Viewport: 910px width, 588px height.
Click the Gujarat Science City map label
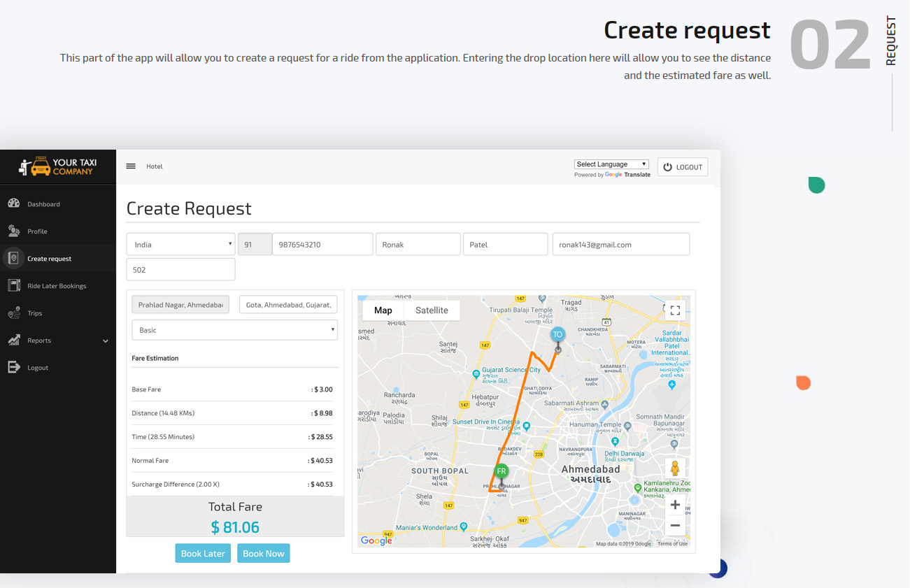point(511,369)
